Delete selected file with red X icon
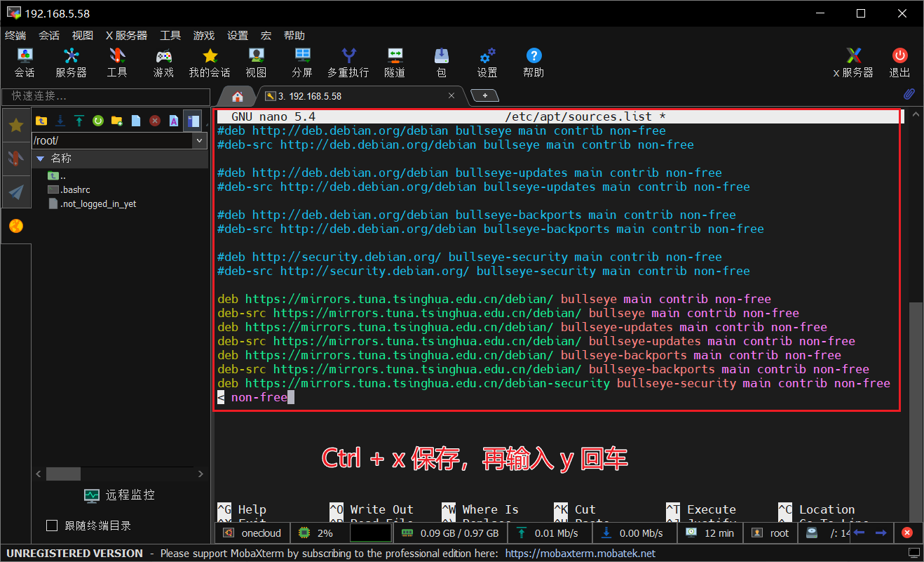This screenshot has width=924, height=562. (155, 121)
